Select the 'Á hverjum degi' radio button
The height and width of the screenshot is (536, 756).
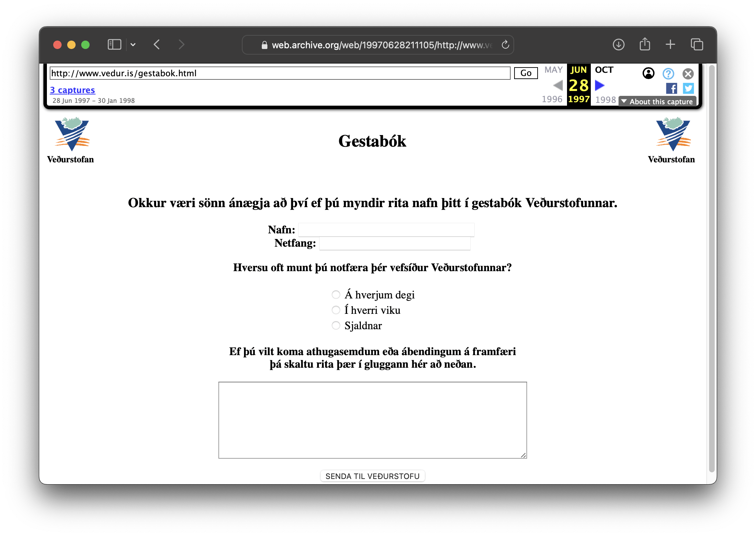(335, 295)
